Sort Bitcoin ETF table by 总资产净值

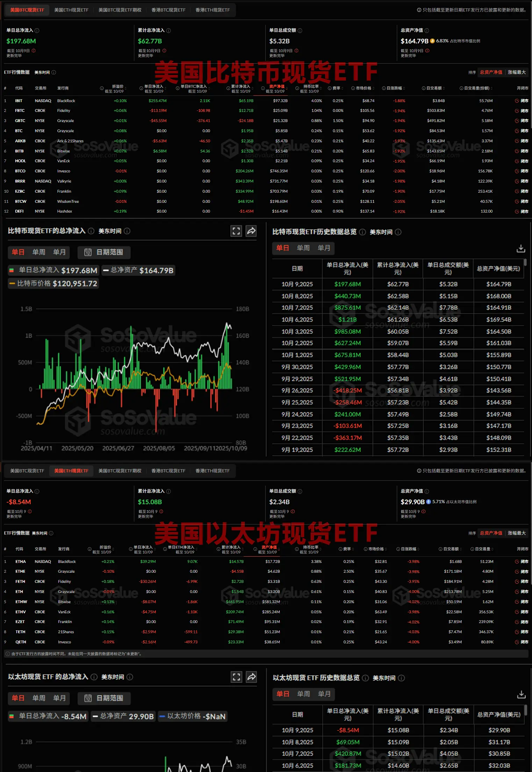click(x=491, y=72)
